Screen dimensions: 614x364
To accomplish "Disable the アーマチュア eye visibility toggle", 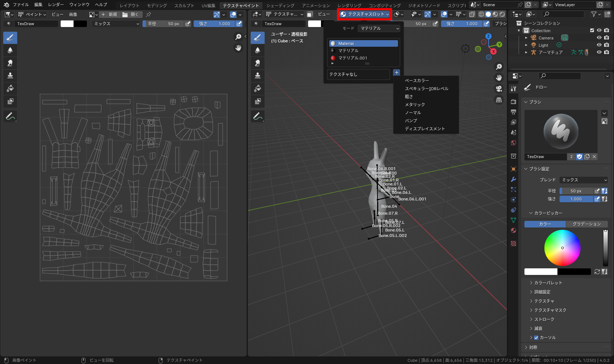I will [599, 52].
